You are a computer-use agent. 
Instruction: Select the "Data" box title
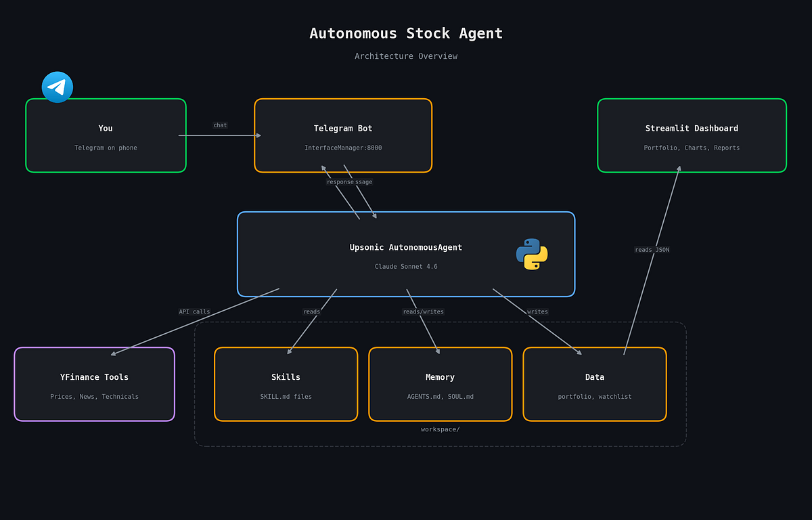tap(595, 377)
